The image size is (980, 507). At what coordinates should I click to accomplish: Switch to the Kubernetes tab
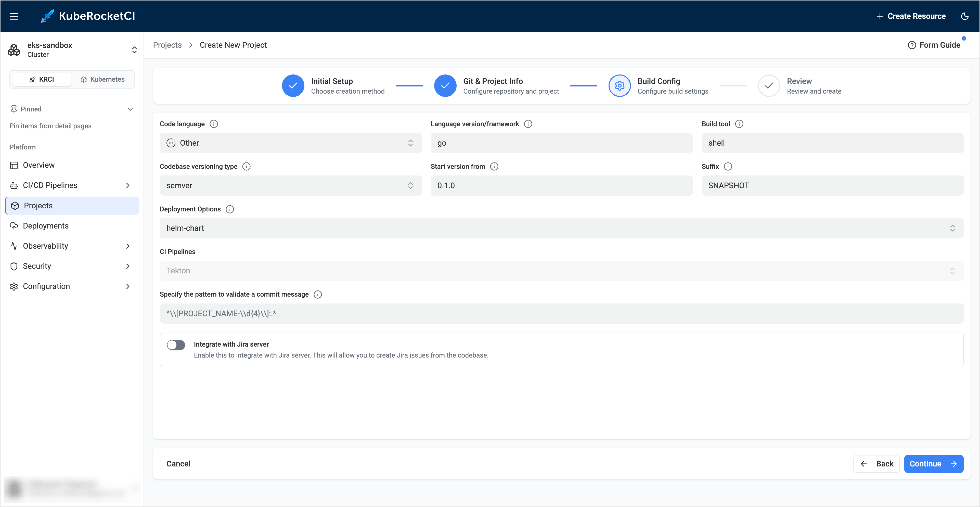point(102,79)
